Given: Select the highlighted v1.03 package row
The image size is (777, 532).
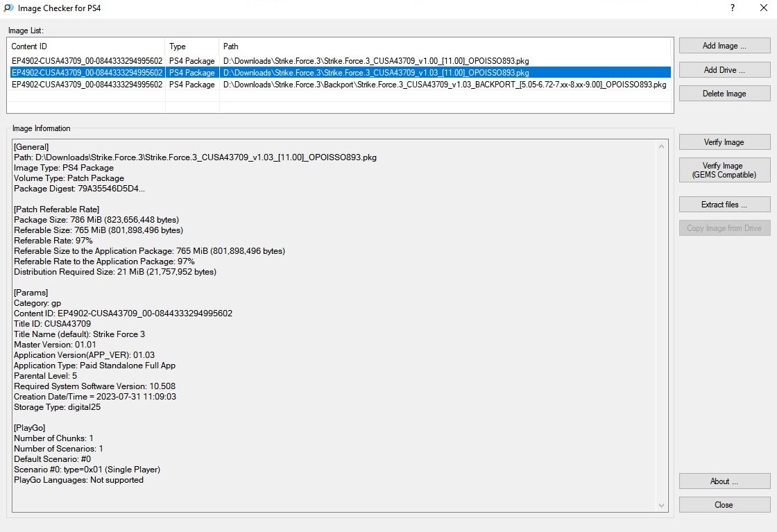Looking at the screenshot, I should (x=375, y=73).
